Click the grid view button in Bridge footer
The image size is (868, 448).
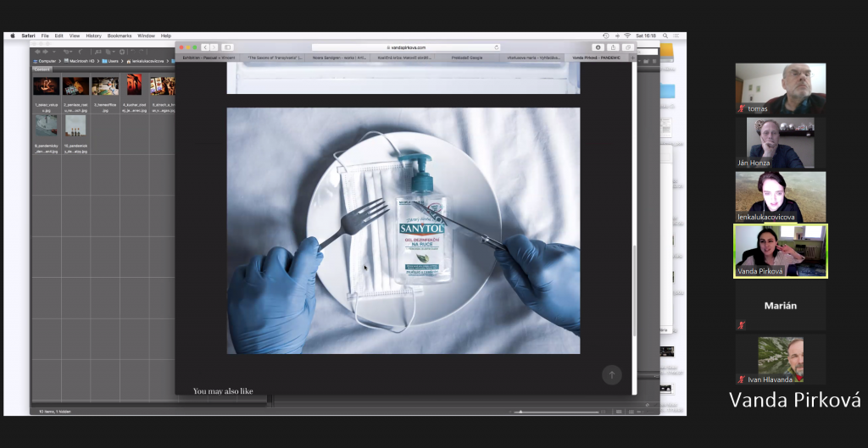point(618,412)
